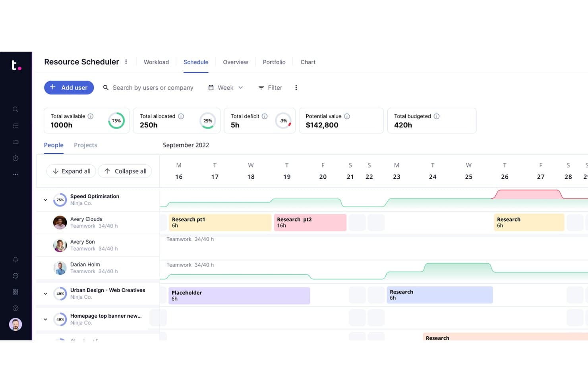
Task: Select the Research pt2 task bar
Action: pos(310,222)
